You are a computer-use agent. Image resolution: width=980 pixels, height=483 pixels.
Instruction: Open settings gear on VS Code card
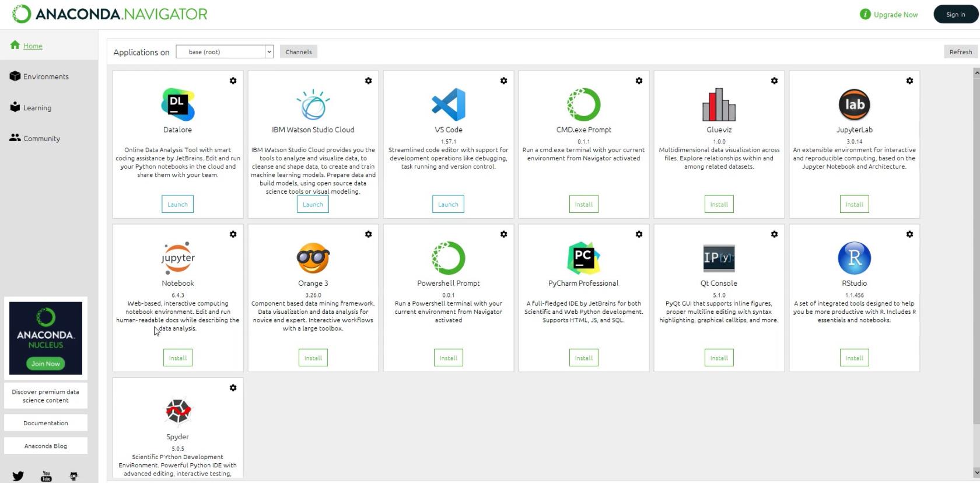tap(503, 80)
